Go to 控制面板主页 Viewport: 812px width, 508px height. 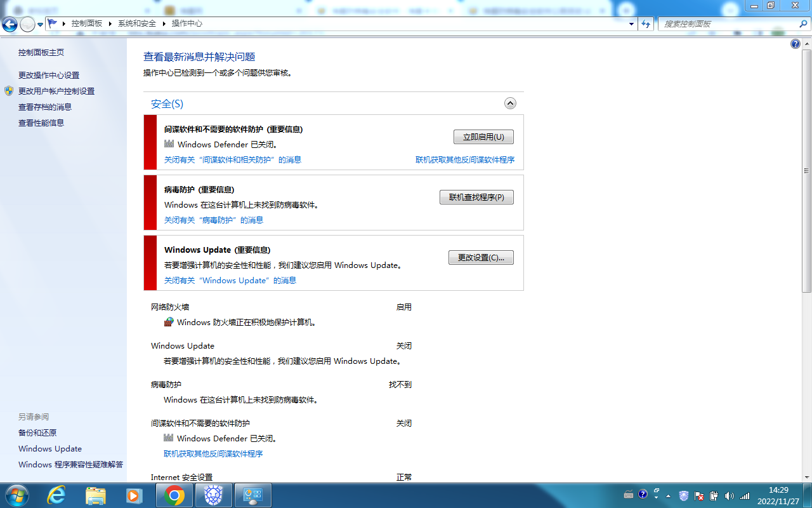(x=41, y=53)
